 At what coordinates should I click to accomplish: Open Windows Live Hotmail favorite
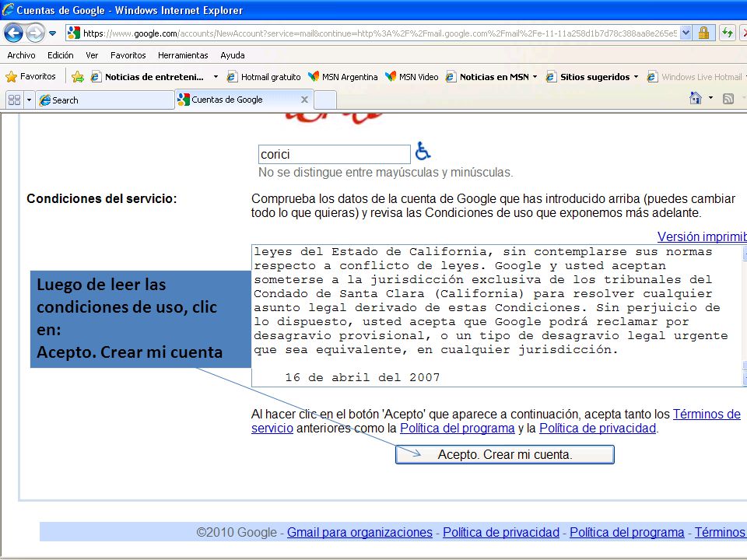pos(696,77)
